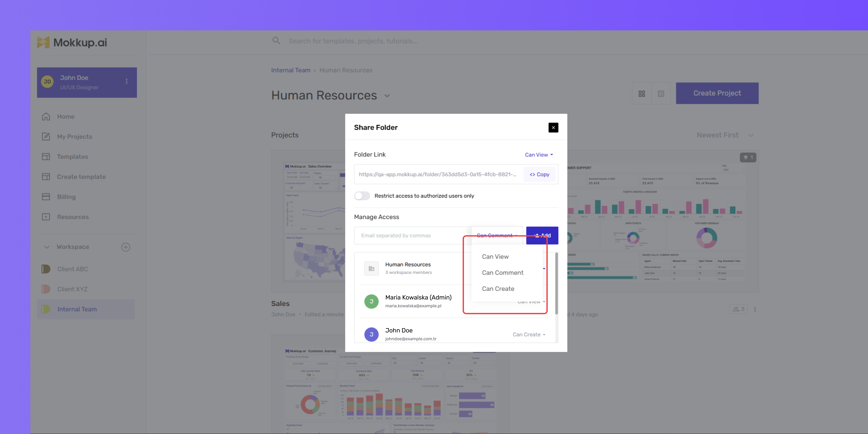Image resolution: width=868 pixels, height=434 pixels.
Task: Select the Internal Team workspace
Action: point(86,309)
